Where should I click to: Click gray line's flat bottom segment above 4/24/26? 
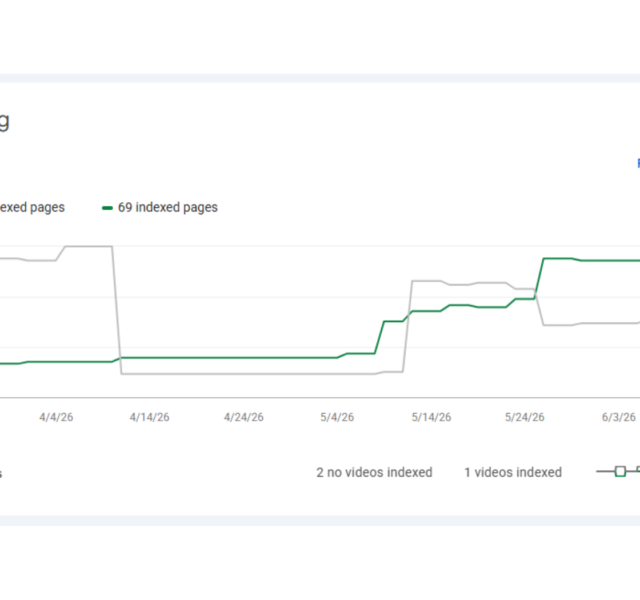click(244, 373)
